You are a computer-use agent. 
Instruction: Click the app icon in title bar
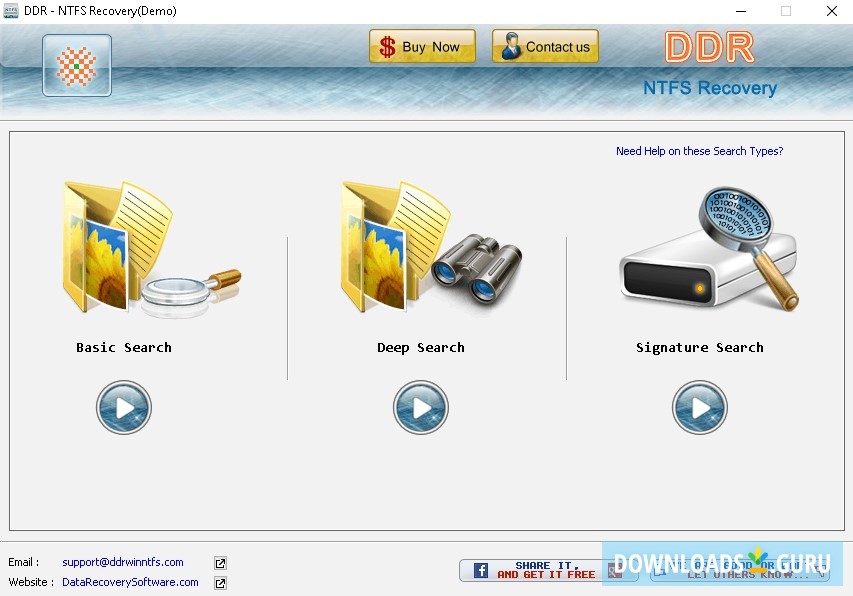(11, 11)
